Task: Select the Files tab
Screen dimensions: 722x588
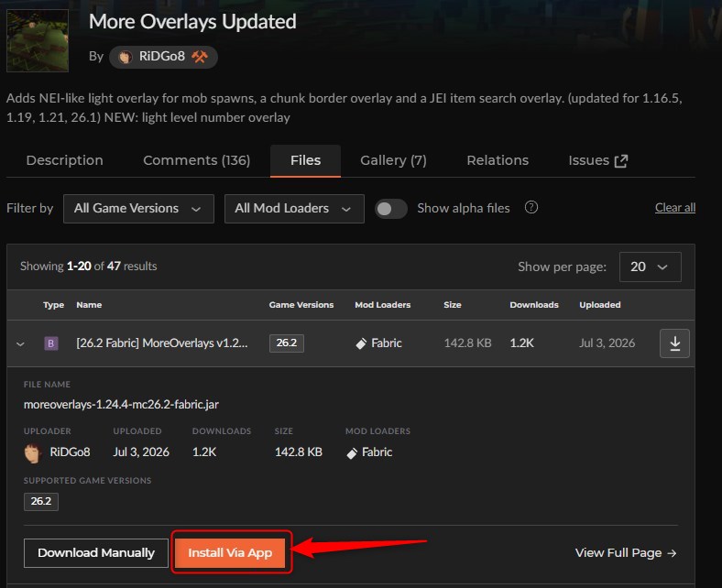Action: point(306,160)
